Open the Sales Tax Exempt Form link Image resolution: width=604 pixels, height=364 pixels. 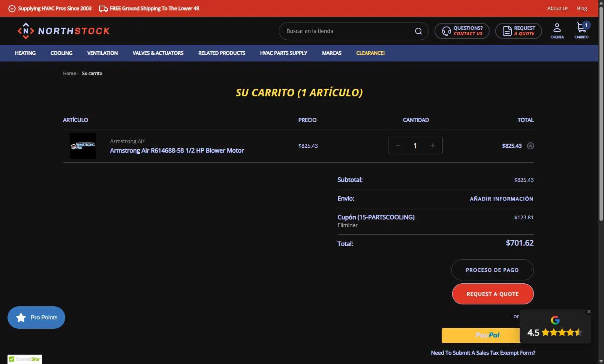(483, 353)
